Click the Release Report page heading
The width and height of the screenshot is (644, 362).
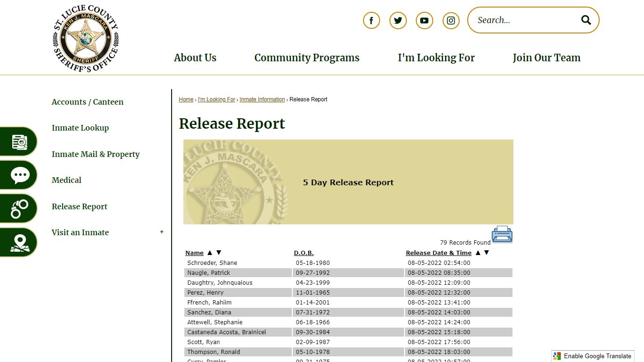pos(232,123)
